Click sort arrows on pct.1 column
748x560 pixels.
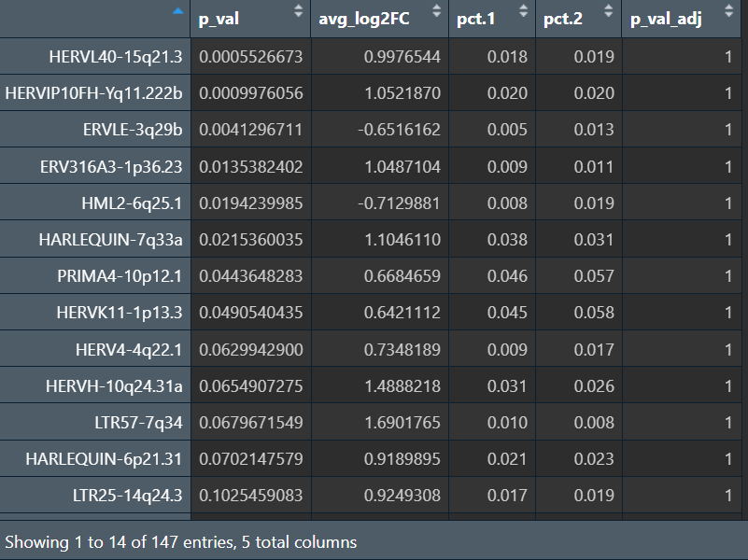(523, 12)
